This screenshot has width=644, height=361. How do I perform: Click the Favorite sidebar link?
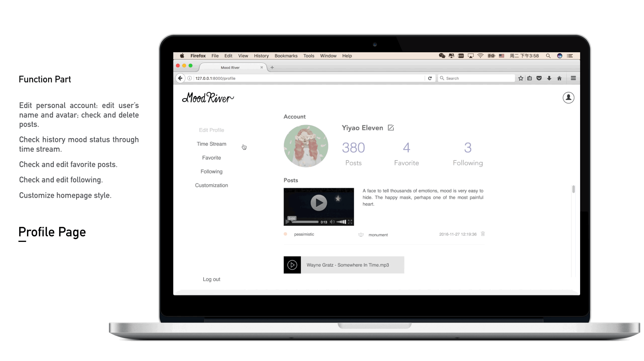211,157
